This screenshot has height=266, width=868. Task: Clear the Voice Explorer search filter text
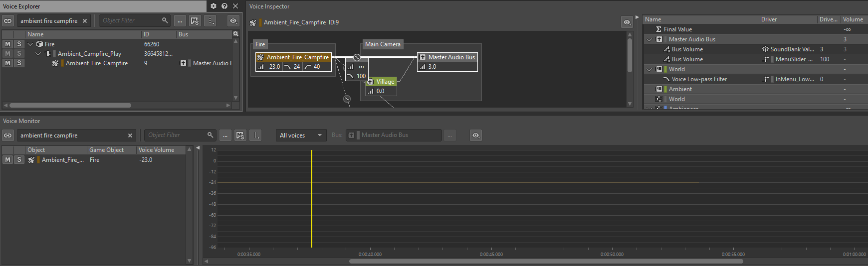85,21
